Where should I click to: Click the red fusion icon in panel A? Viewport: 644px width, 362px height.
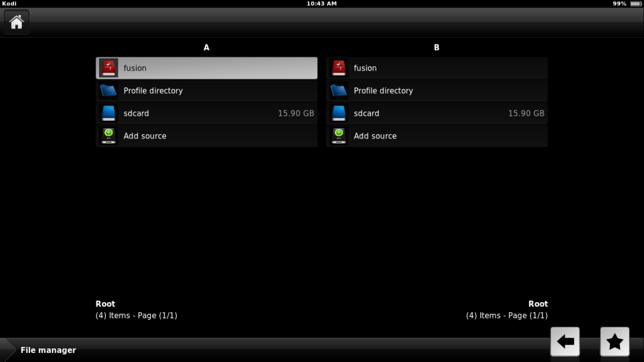coord(108,68)
